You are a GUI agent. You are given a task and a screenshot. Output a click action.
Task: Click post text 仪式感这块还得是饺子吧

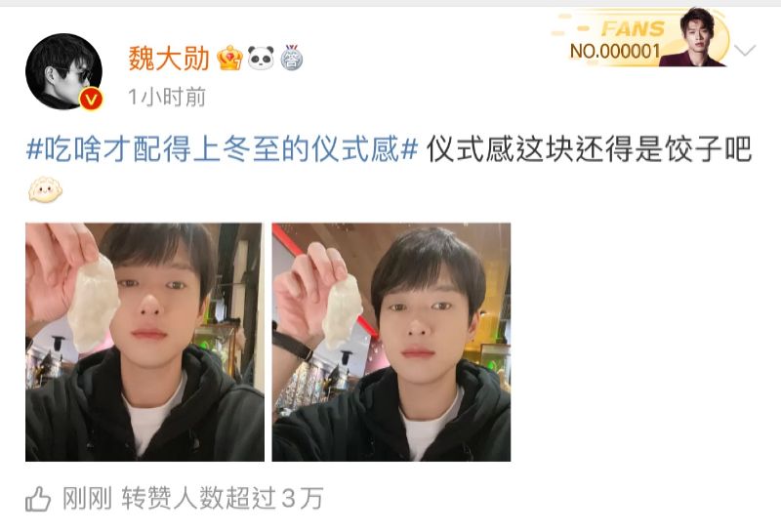[x=589, y=149]
